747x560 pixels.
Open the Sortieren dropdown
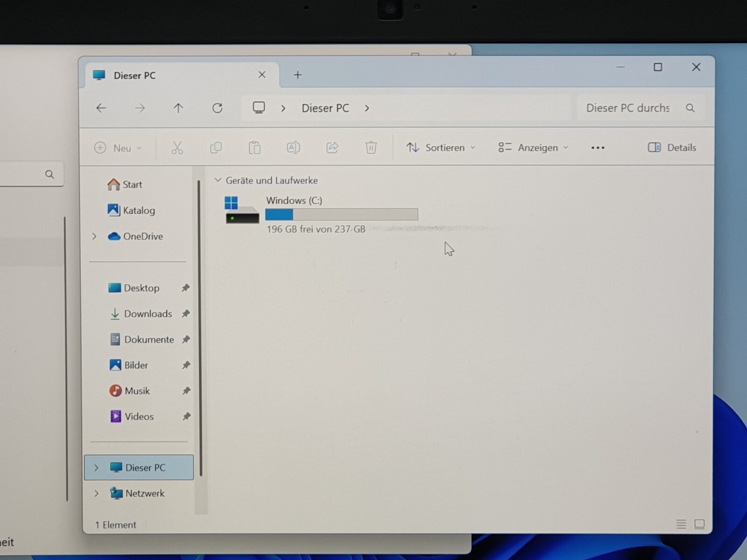pyautogui.click(x=441, y=148)
